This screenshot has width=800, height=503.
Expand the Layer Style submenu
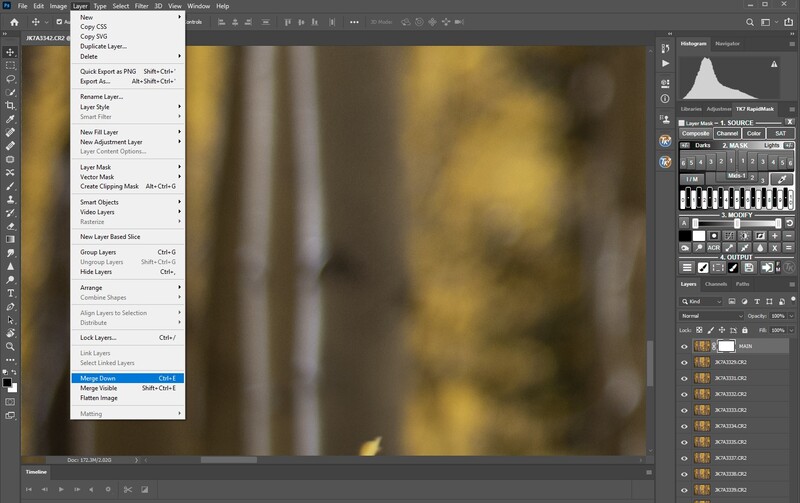(x=128, y=107)
